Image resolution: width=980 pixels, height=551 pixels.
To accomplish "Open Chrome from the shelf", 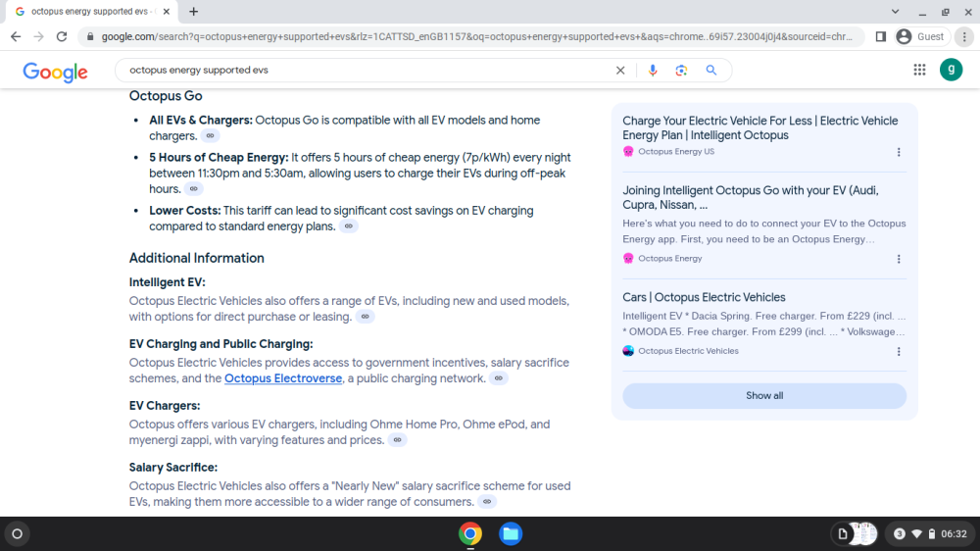I will (470, 534).
